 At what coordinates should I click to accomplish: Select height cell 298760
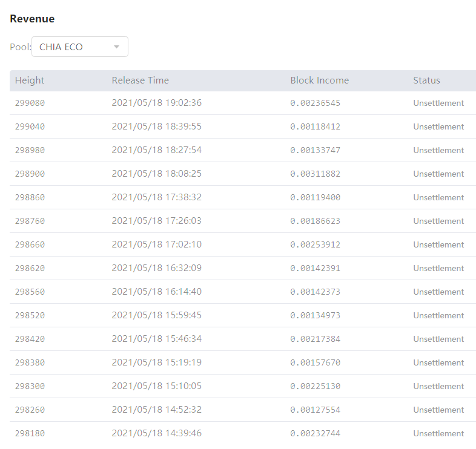(x=30, y=221)
